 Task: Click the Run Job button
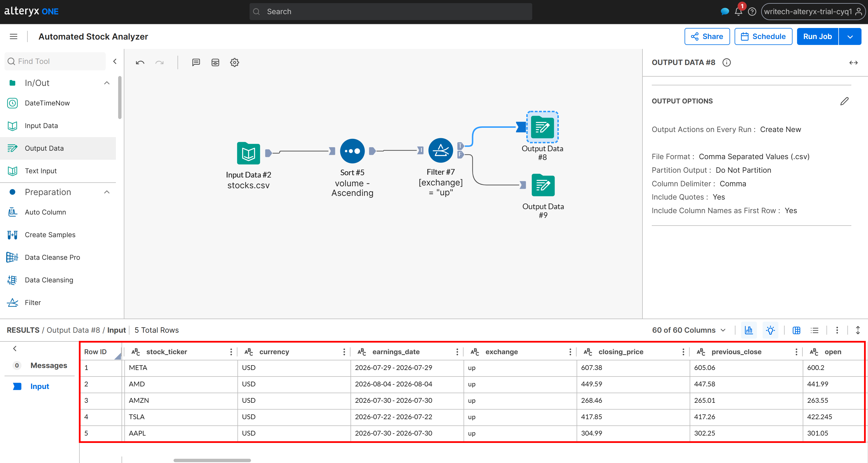[x=817, y=36]
